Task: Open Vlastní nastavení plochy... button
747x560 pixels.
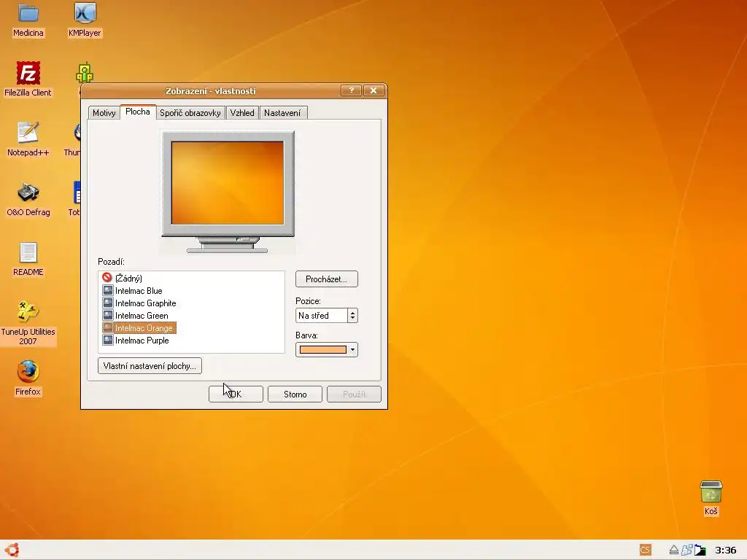Action: pos(150,366)
